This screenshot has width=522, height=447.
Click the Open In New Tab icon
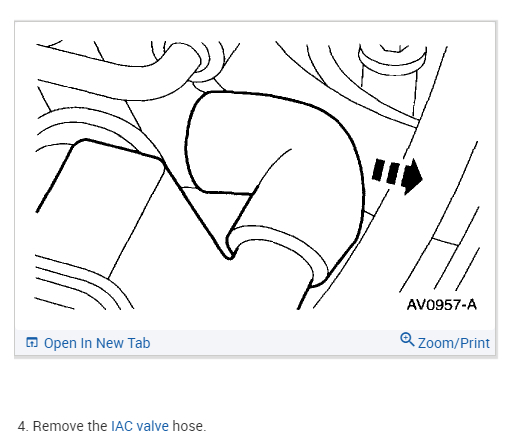pos(32,342)
